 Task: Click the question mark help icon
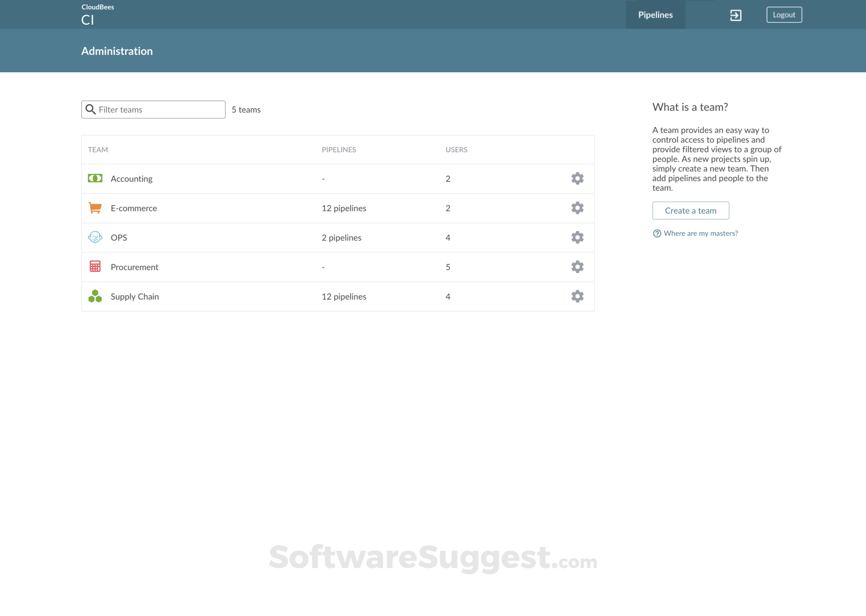click(x=656, y=233)
